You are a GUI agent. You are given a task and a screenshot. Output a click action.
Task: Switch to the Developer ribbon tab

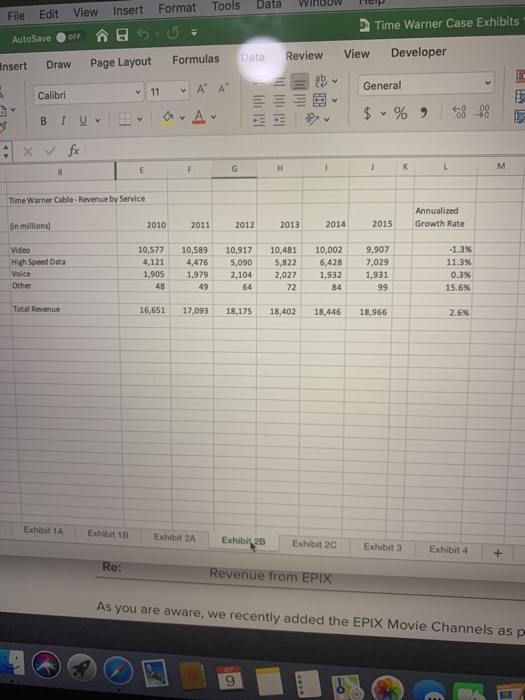(418, 52)
